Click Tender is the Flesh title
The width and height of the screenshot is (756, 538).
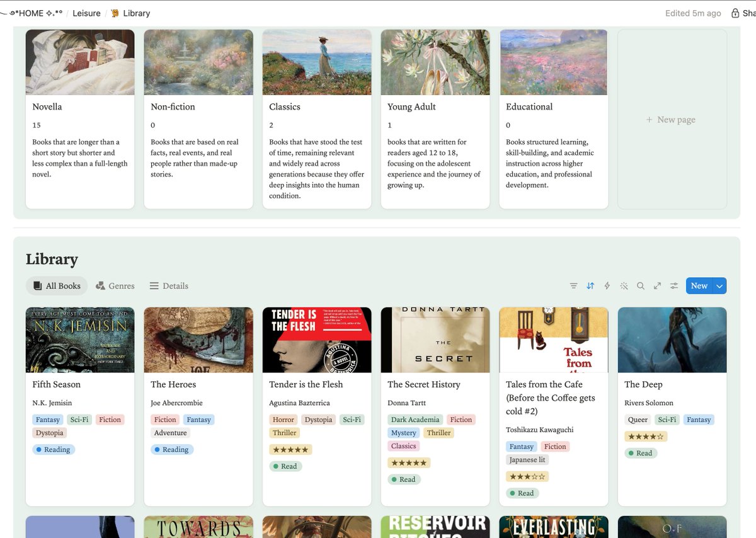click(306, 384)
